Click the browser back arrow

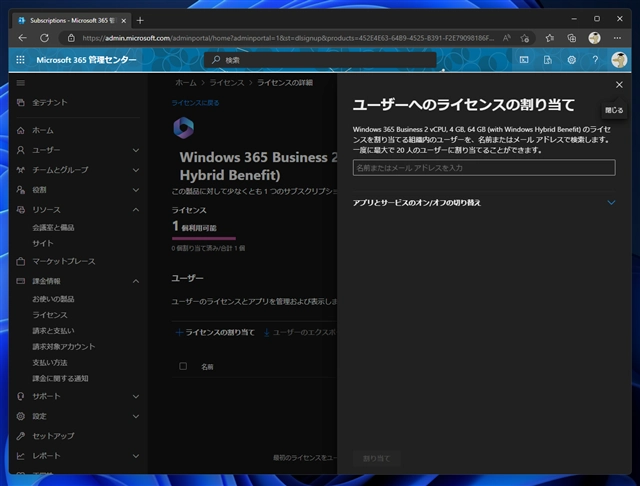pos(22,38)
